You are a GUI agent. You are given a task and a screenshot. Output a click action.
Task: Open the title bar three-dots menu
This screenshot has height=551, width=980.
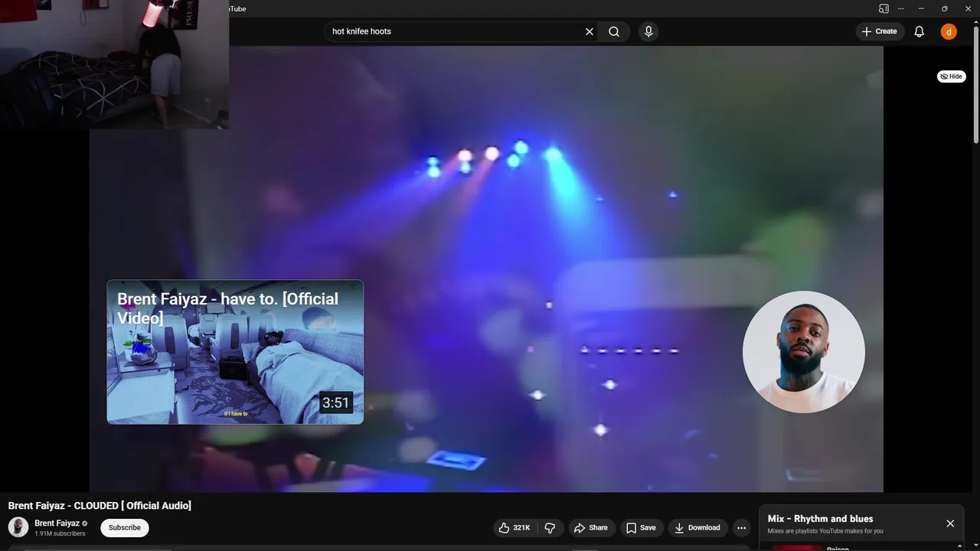coord(900,8)
